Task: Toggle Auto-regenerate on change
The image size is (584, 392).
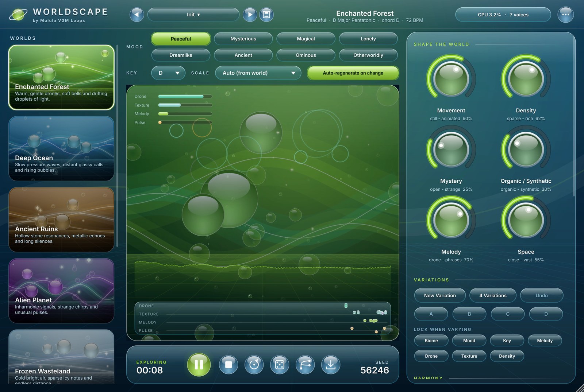Action: [x=353, y=73]
